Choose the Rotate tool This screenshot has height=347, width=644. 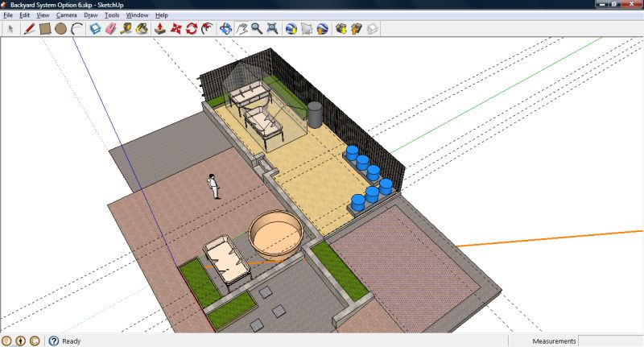pyautogui.click(x=192, y=29)
